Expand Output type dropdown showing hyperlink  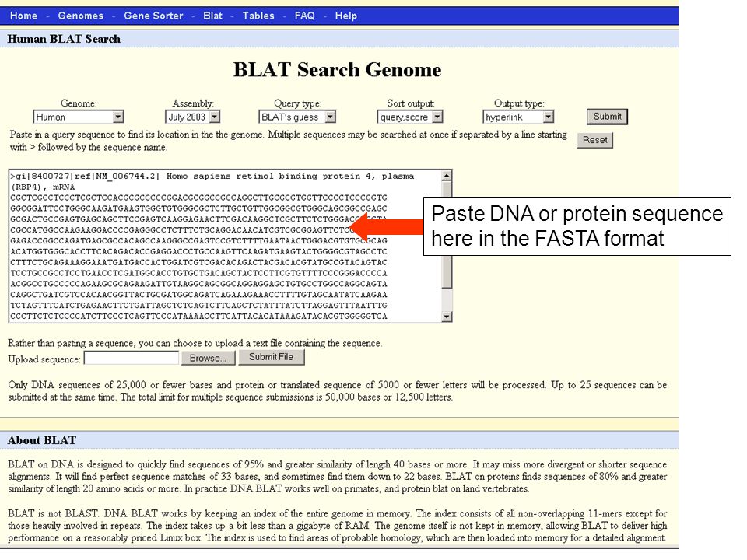pyautogui.click(x=518, y=117)
